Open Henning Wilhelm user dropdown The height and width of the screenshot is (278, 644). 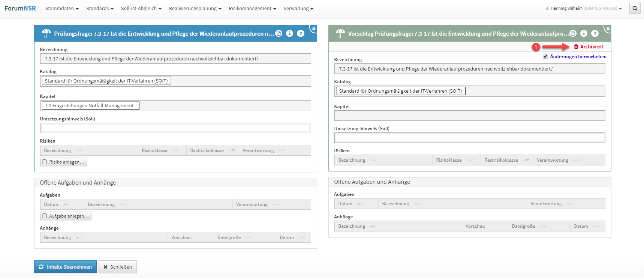(x=584, y=8)
